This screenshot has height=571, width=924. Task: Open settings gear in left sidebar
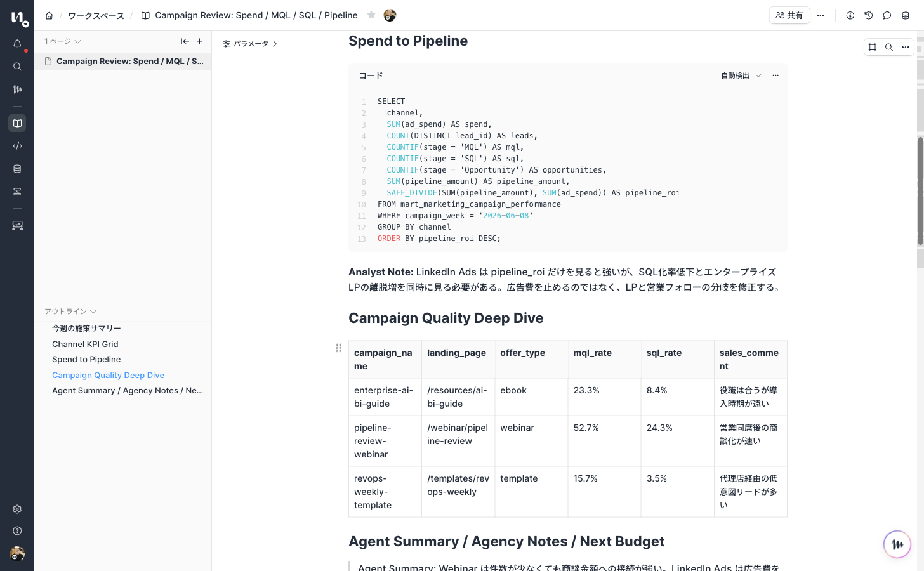[x=17, y=509]
